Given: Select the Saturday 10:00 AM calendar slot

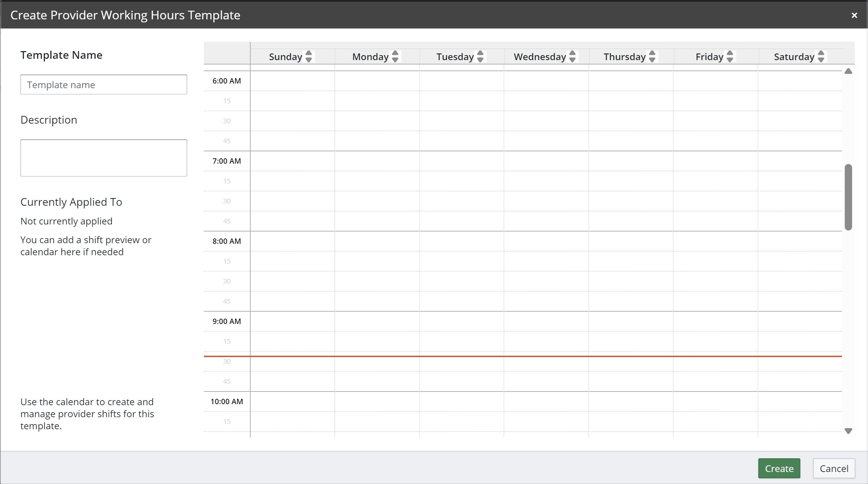Looking at the screenshot, I should tap(800, 401).
